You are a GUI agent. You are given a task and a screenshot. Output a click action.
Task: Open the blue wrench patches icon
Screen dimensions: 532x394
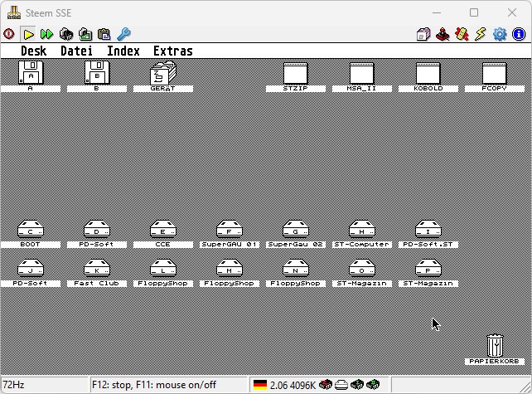123,34
